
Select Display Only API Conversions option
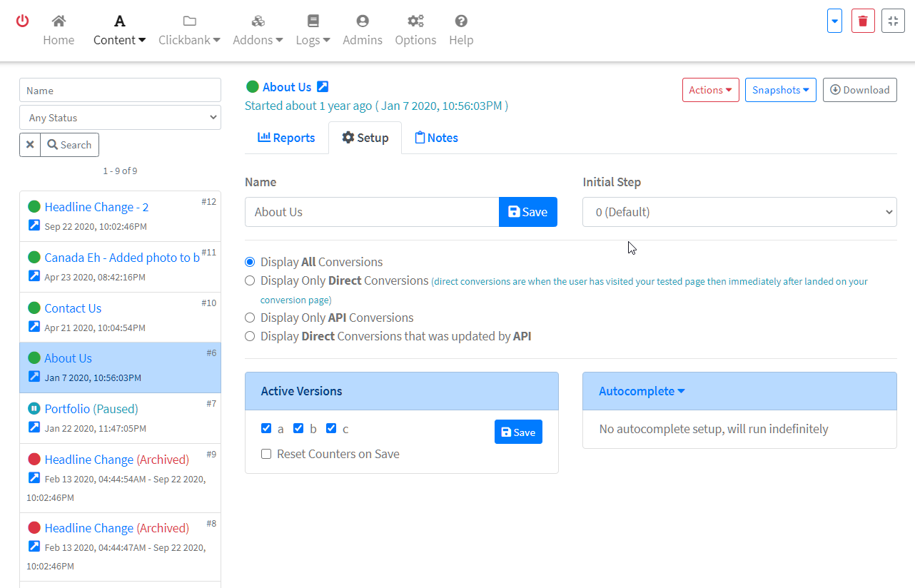point(250,318)
